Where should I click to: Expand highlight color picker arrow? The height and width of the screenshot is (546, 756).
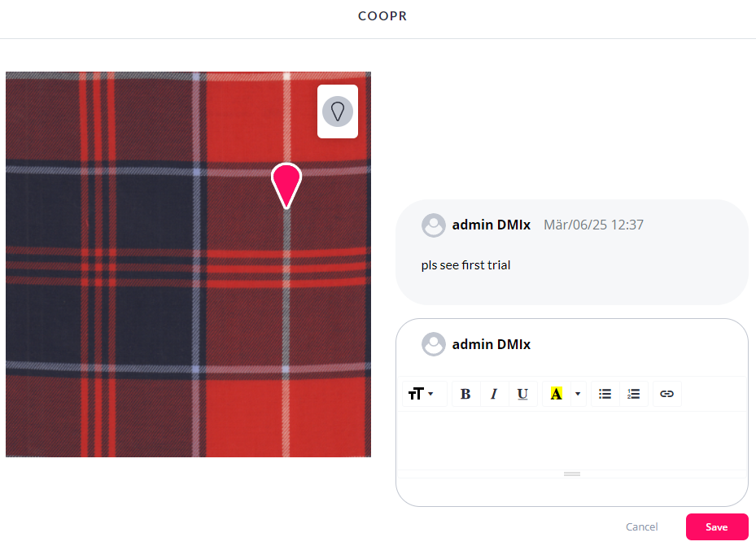(578, 394)
